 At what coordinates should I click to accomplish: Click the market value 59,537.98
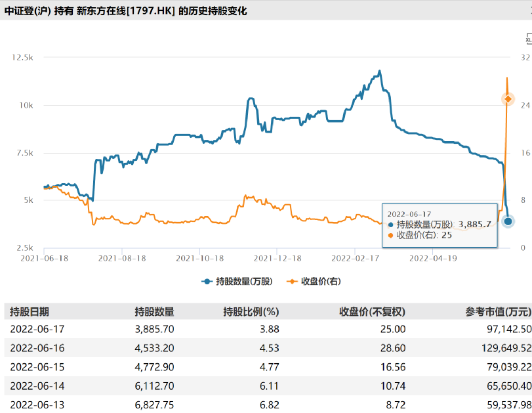509,405
